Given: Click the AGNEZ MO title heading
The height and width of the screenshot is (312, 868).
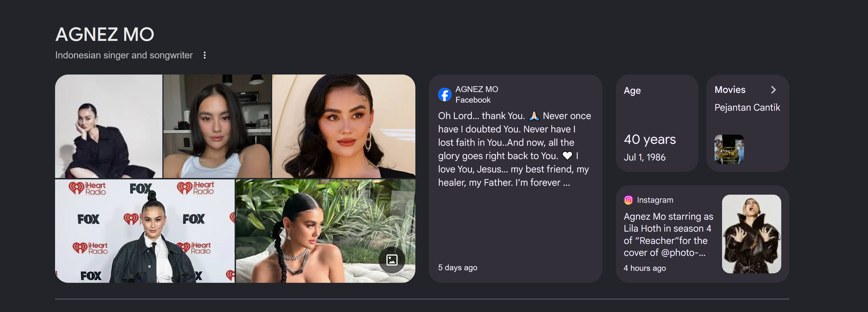Looking at the screenshot, I should click(x=105, y=34).
